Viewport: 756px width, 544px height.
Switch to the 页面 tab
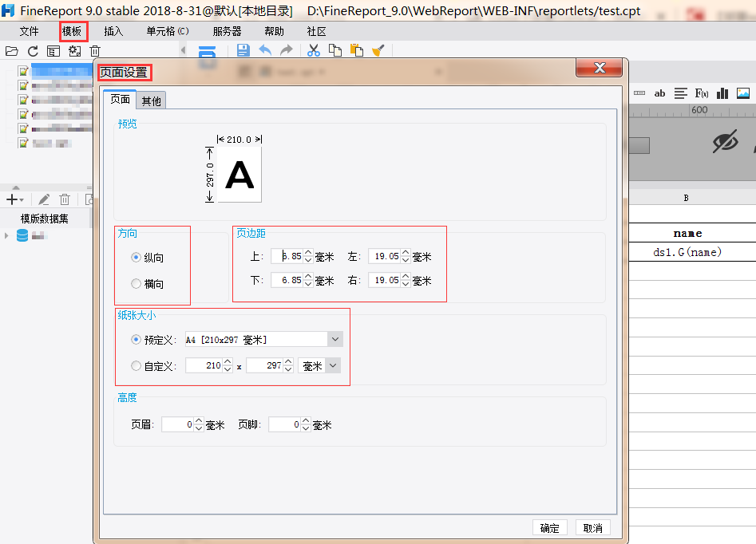[x=120, y=99]
